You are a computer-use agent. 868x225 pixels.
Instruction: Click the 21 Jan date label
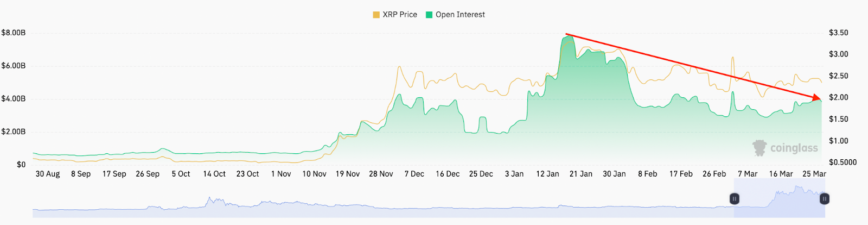581,174
